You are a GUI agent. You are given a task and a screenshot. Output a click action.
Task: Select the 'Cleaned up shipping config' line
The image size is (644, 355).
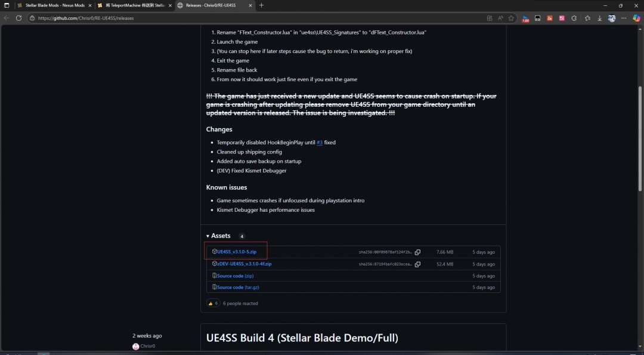(x=249, y=152)
